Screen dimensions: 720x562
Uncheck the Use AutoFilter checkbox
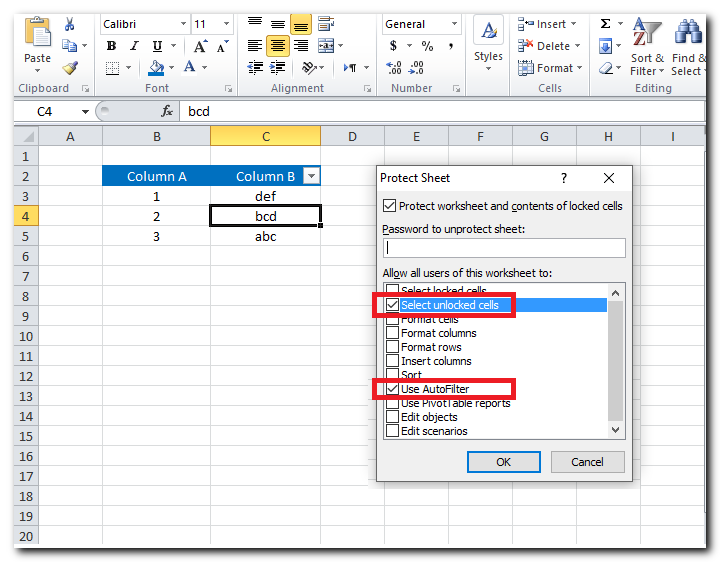coord(393,389)
